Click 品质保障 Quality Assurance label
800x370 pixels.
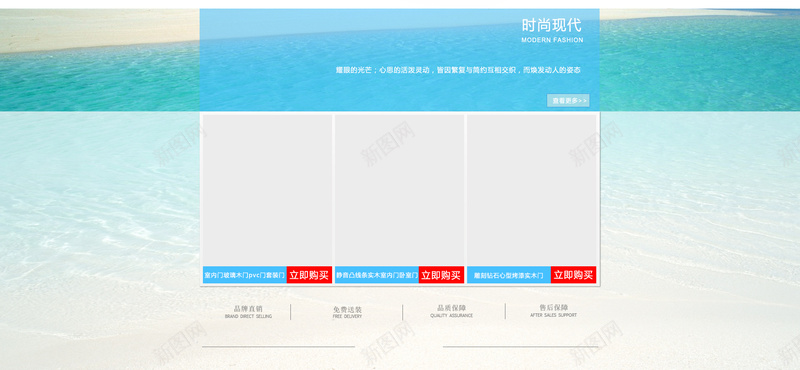[452, 311]
